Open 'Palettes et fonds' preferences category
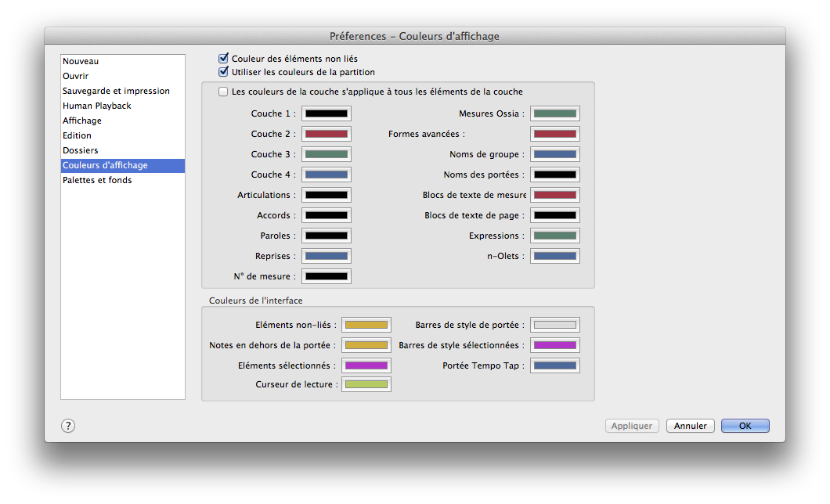This screenshot has width=830, height=504. pyautogui.click(x=97, y=180)
